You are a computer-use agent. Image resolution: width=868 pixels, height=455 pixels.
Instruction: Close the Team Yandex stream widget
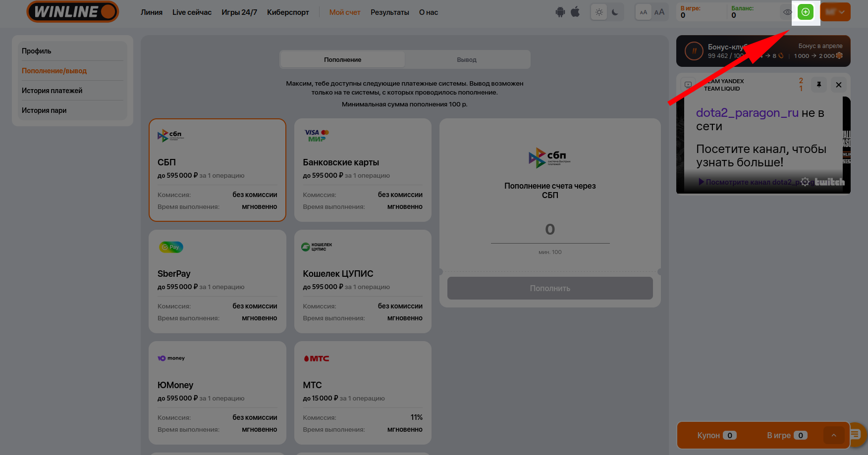[x=839, y=85]
